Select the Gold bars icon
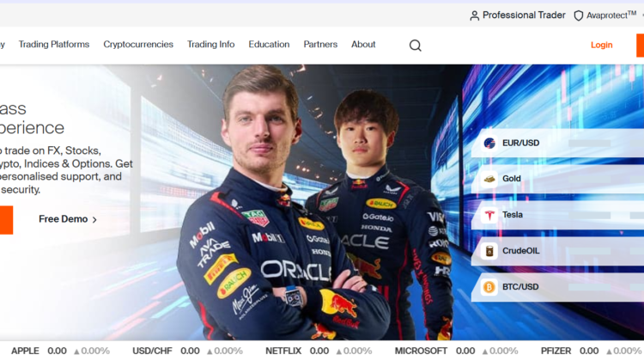The image size is (644, 361). click(489, 179)
